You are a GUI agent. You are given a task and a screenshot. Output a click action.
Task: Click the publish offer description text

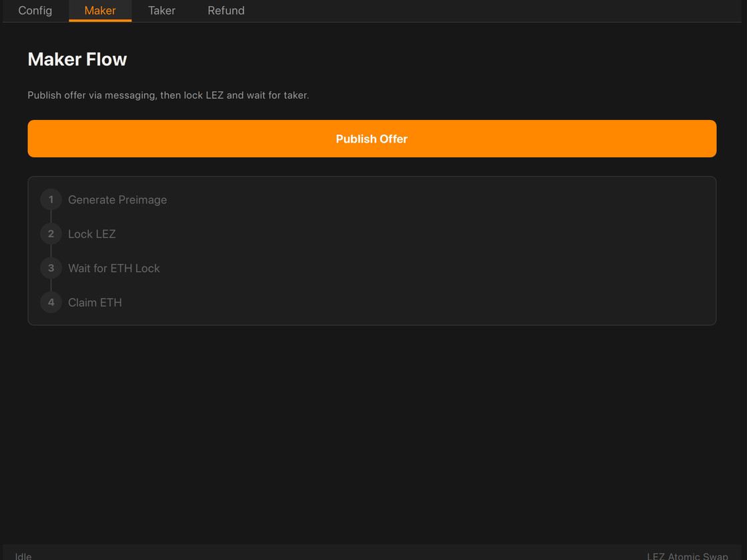(x=168, y=95)
